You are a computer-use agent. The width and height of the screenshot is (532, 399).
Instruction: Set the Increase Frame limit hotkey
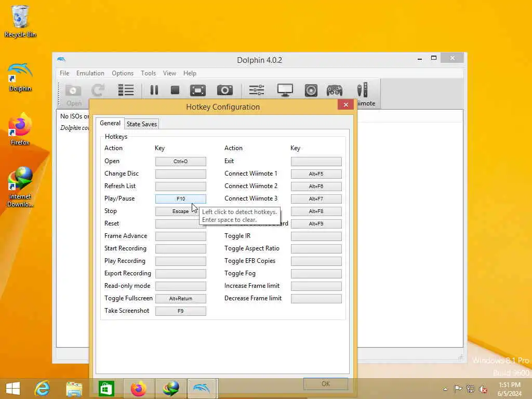pos(316,286)
